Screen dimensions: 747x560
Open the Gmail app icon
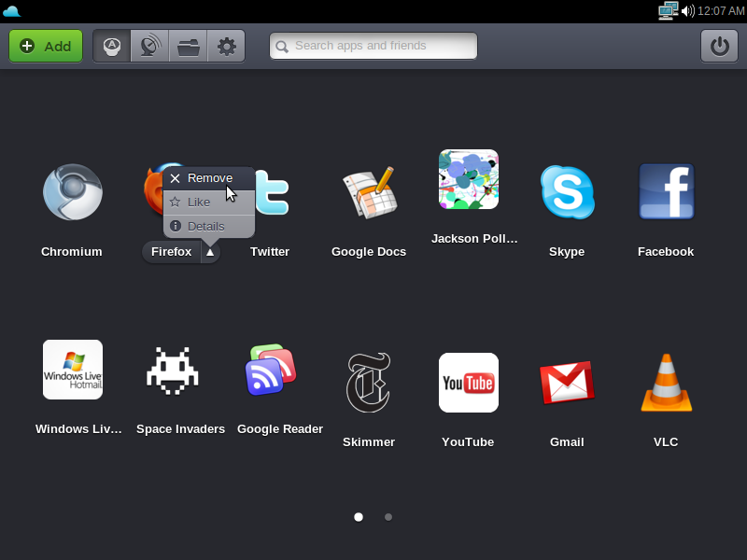[x=567, y=383]
